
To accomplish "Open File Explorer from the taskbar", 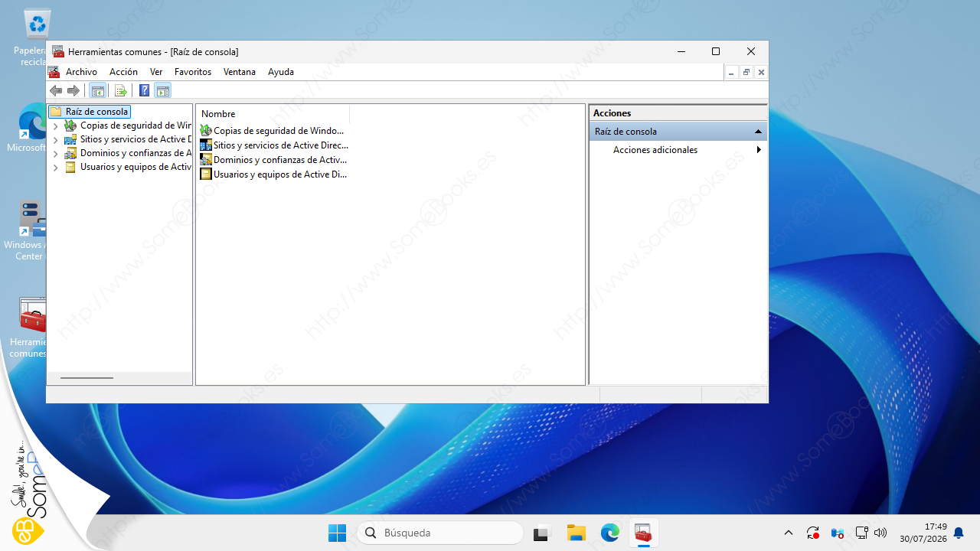I will click(576, 533).
